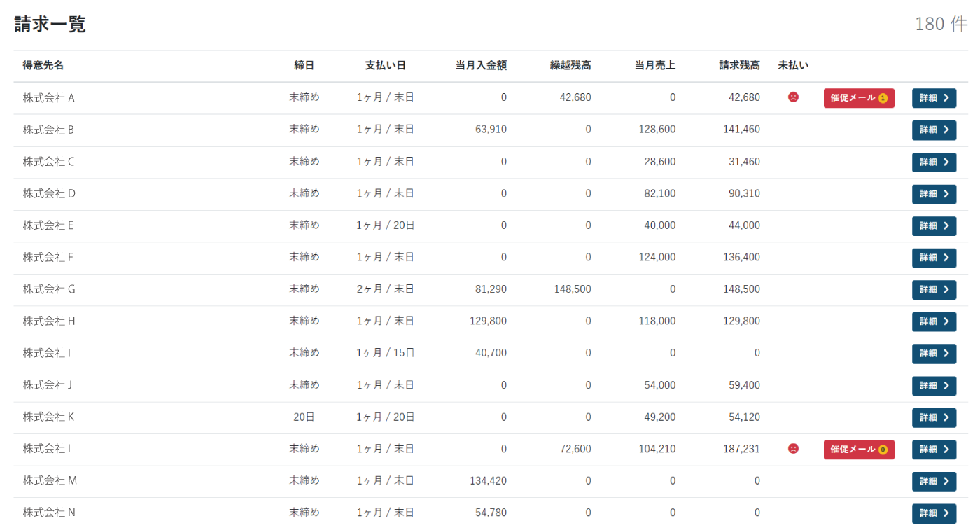Screen dimensions: 980x528
Task: Go to 詳細 for 株式会社 J
Action: point(934,386)
